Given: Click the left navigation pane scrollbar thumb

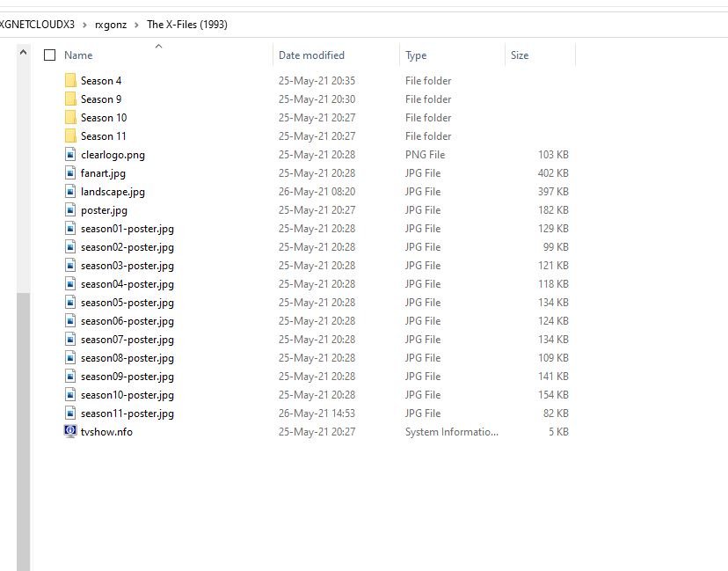Looking at the screenshot, I should (23, 431).
